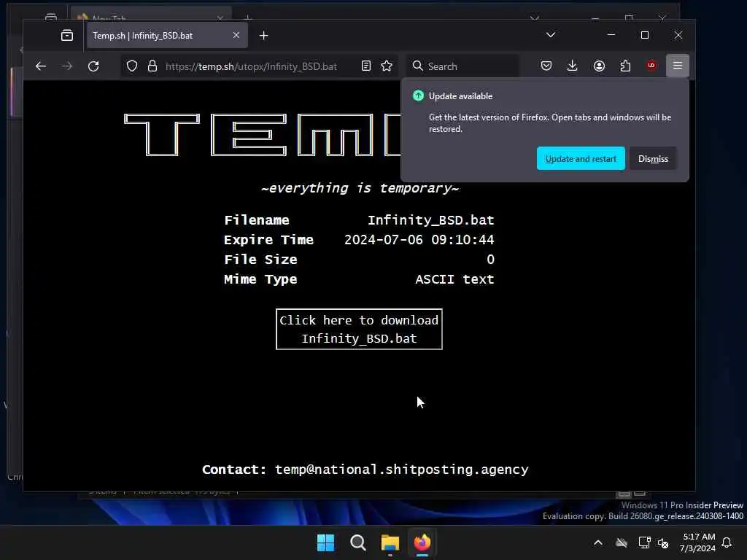Open the Windows Start menu
This screenshot has width=747, height=560.
[x=326, y=542]
